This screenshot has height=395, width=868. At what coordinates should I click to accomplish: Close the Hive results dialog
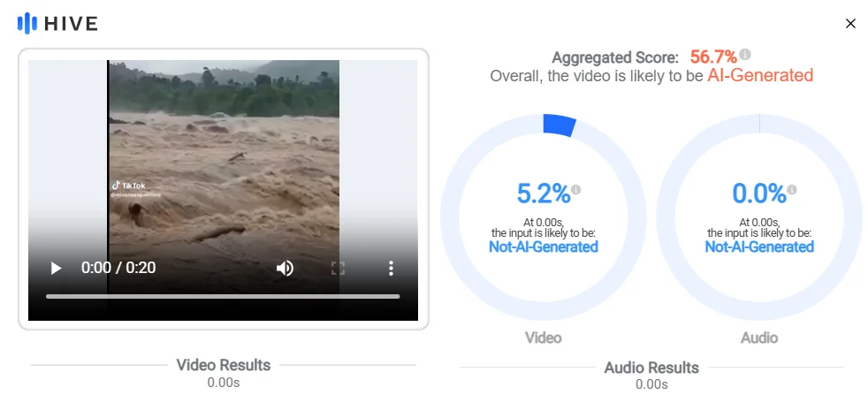point(850,23)
